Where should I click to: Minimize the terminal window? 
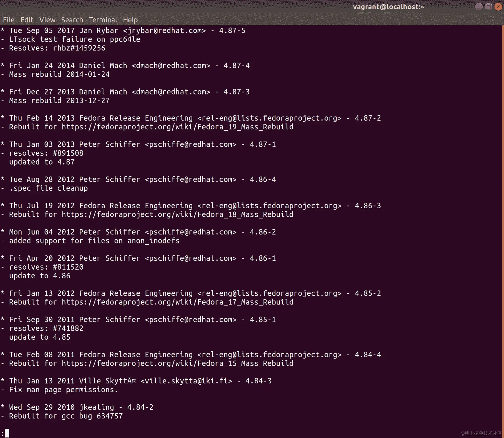[479, 7]
